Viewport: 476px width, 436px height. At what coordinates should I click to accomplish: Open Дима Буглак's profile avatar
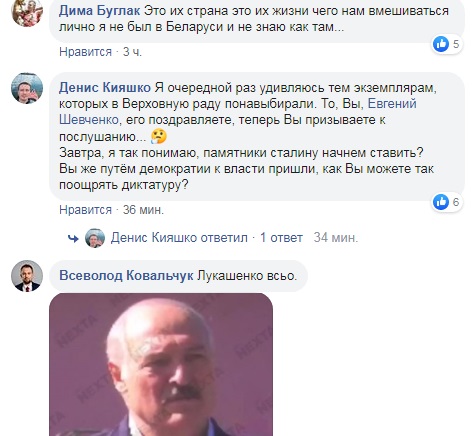point(27,11)
